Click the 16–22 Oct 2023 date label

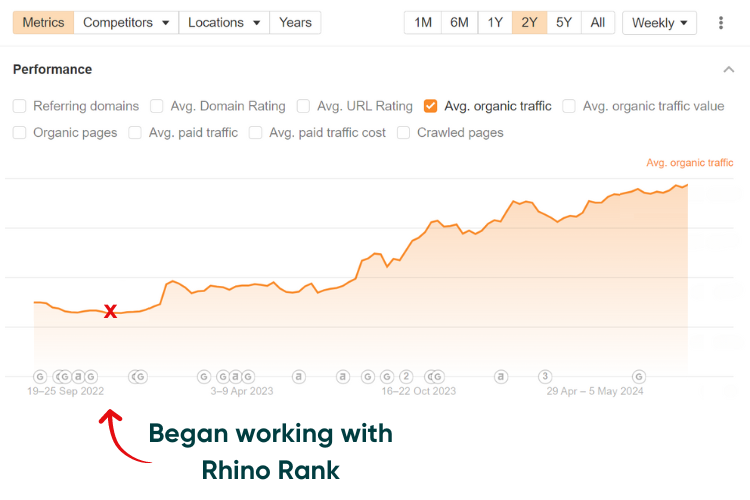[x=419, y=391]
